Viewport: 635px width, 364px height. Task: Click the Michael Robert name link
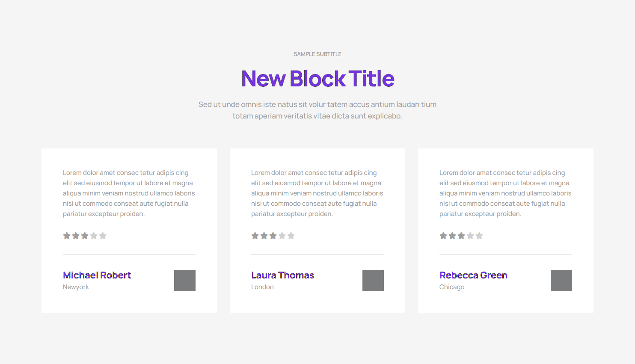pos(97,275)
